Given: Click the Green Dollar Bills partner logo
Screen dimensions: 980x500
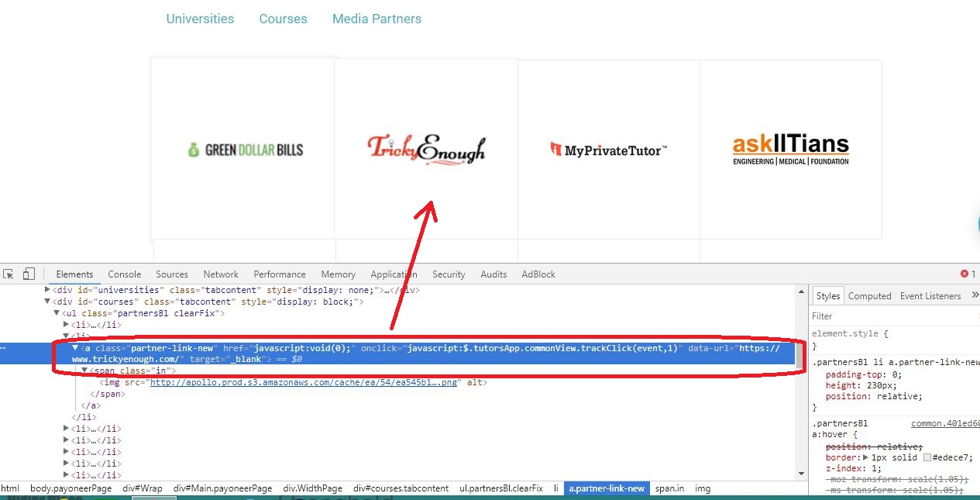Looking at the screenshot, I should [245, 150].
